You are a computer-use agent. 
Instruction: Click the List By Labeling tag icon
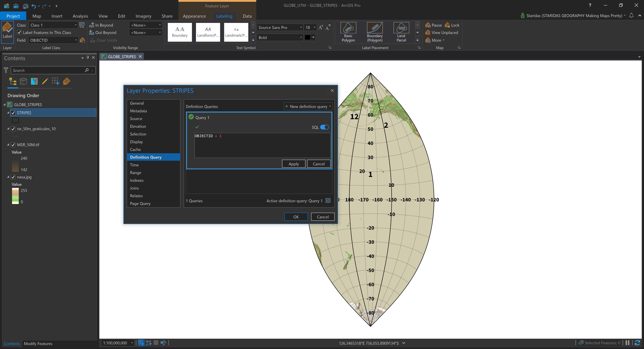pos(66,81)
